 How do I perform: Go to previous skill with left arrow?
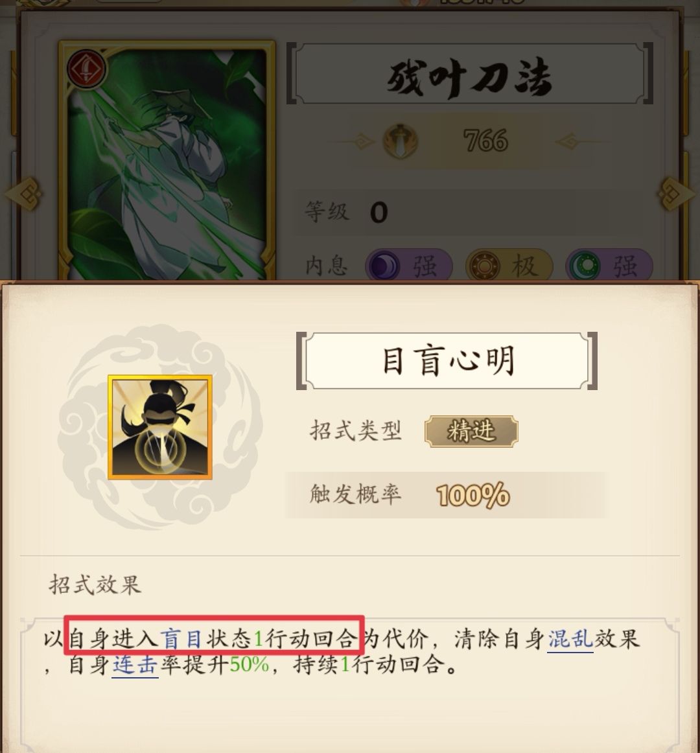23,194
